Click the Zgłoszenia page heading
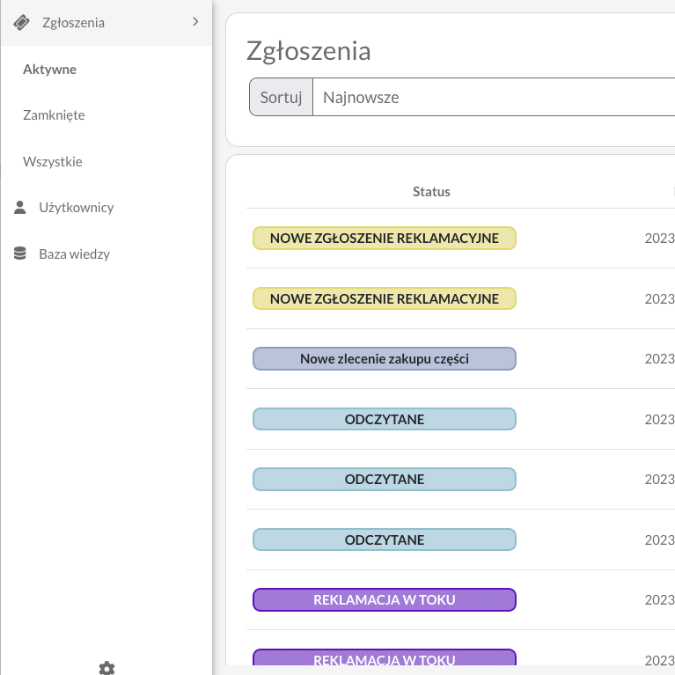The image size is (675, 675). pos(308,51)
